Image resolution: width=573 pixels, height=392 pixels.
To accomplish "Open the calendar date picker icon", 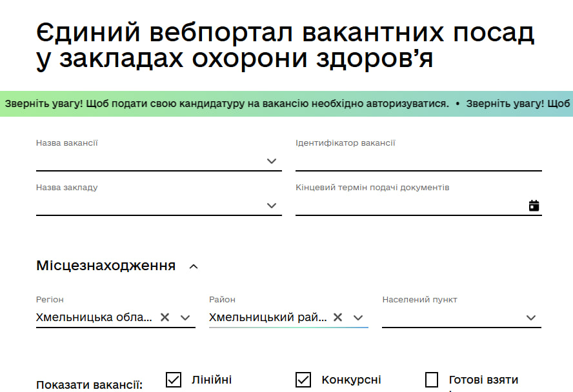I will [x=534, y=206].
